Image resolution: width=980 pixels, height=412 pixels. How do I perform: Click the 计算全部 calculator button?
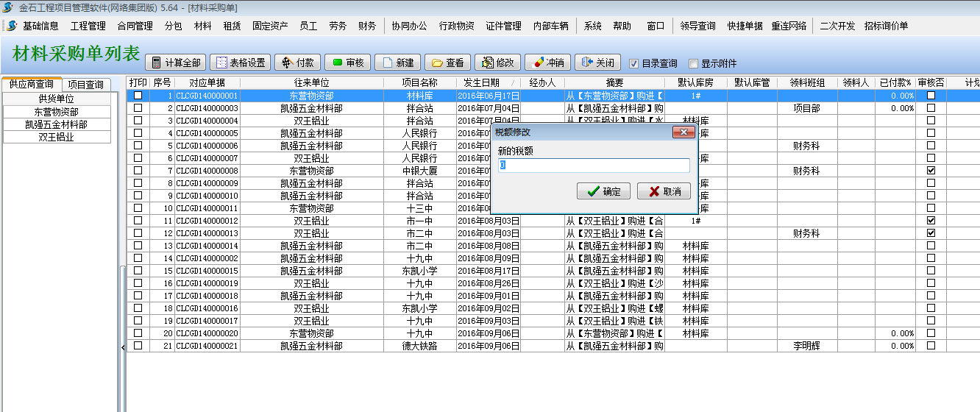[x=175, y=63]
